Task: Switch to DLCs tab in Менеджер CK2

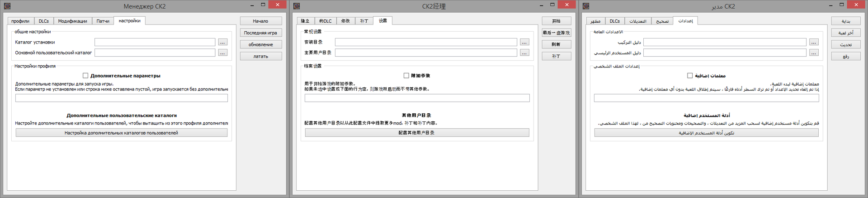Action: [43, 21]
